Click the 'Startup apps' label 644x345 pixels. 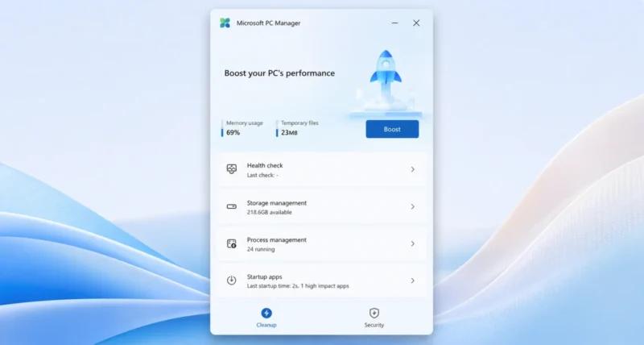tap(265, 276)
